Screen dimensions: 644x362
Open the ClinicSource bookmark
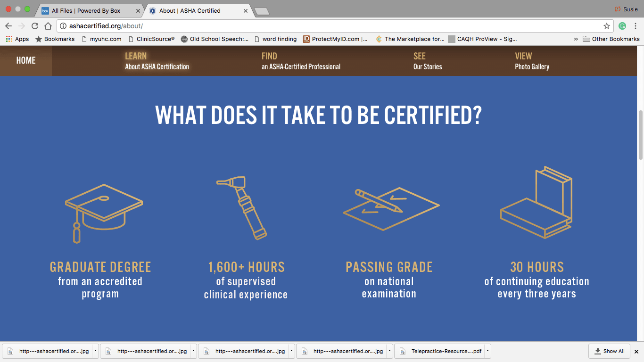(x=151, y=39)
